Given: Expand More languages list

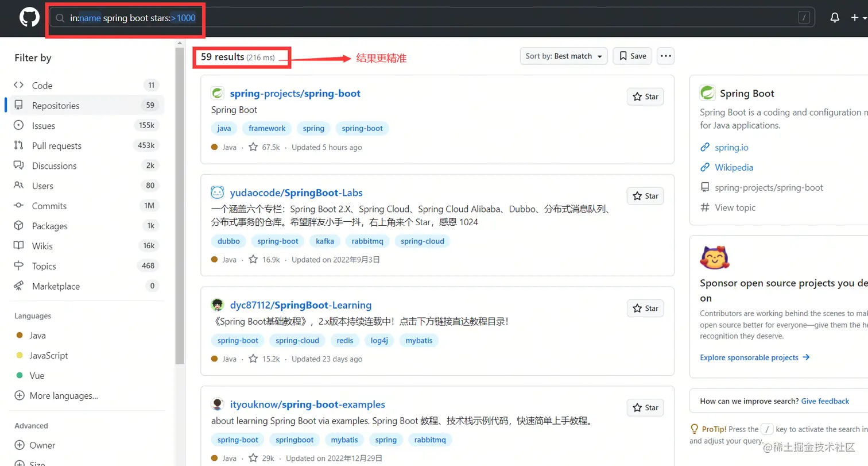Looking at the screenshot, I should click(56, 396).
